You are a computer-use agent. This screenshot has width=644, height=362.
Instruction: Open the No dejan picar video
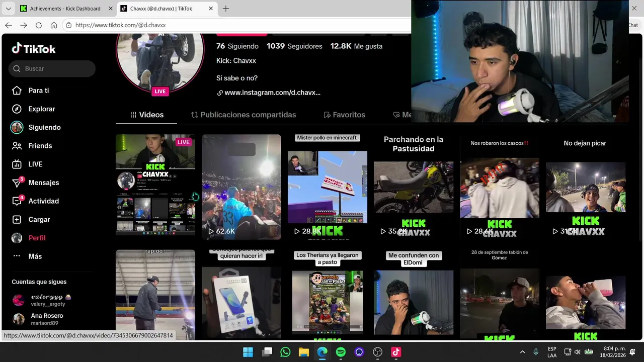coord(586,187)
